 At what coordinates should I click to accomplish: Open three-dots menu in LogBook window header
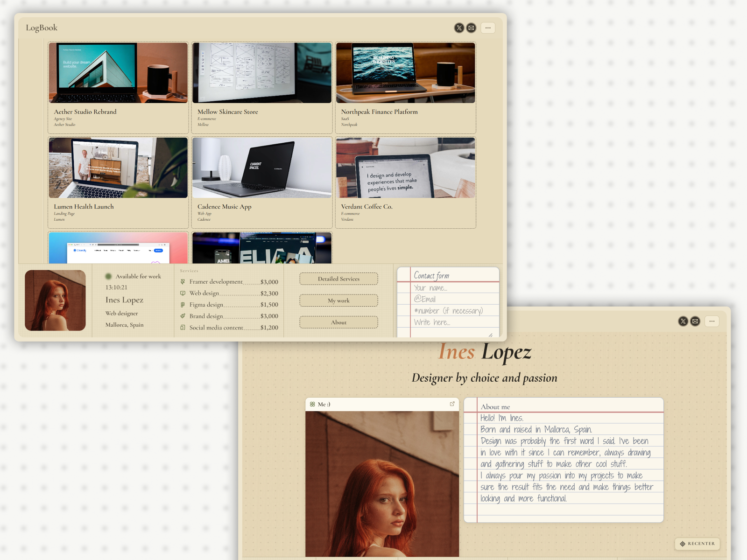(488, 28)
